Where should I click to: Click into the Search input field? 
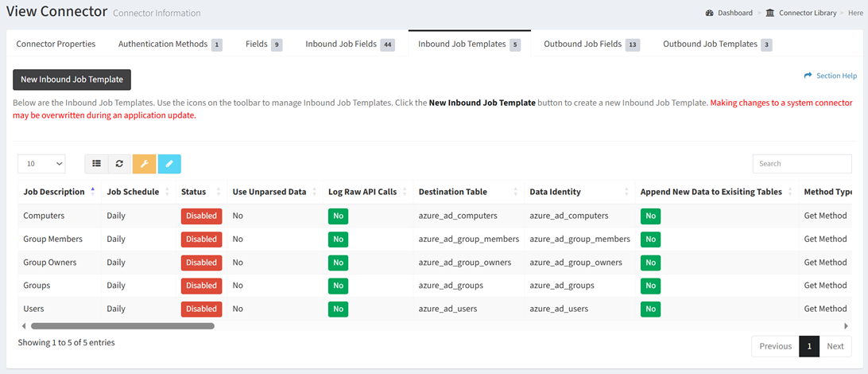coord(801,164)
